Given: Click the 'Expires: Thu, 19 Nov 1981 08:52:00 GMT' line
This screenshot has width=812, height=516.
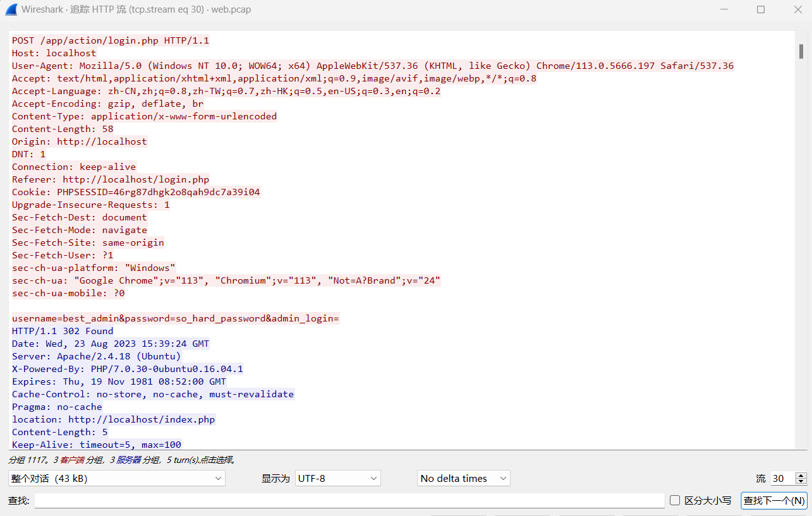Looking at the screenshot, I should coord(119,381).
